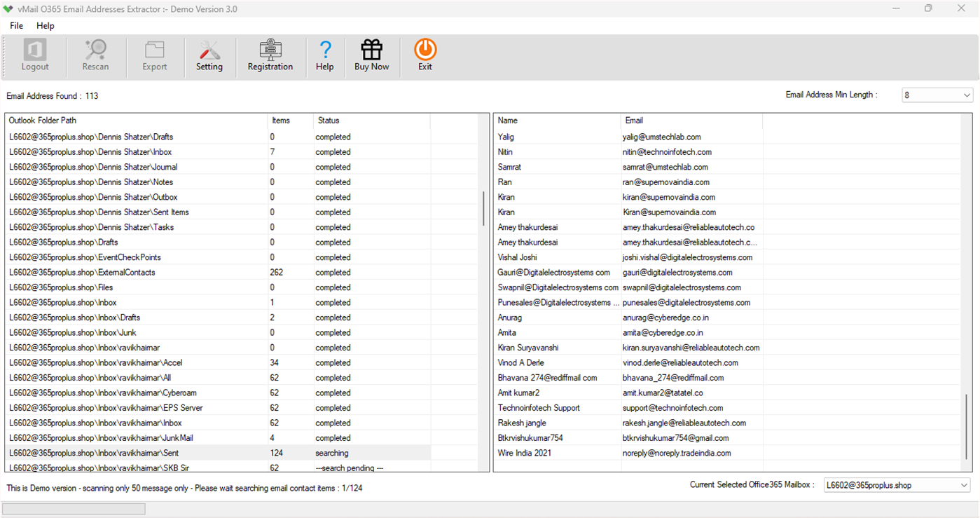This screenshot has width=980, height=518.
Task: Select the amita@cyberedge.co.in email
Action: point(663,333)
